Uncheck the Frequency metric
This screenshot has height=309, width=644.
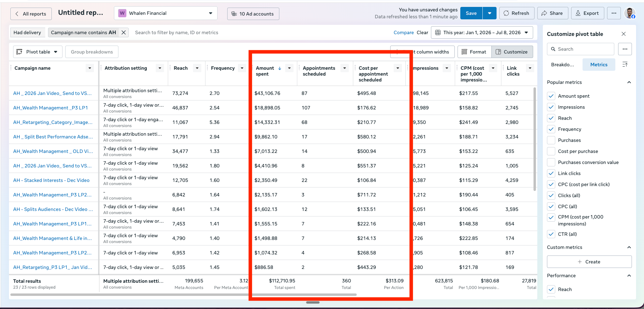[x=551, y=129]
